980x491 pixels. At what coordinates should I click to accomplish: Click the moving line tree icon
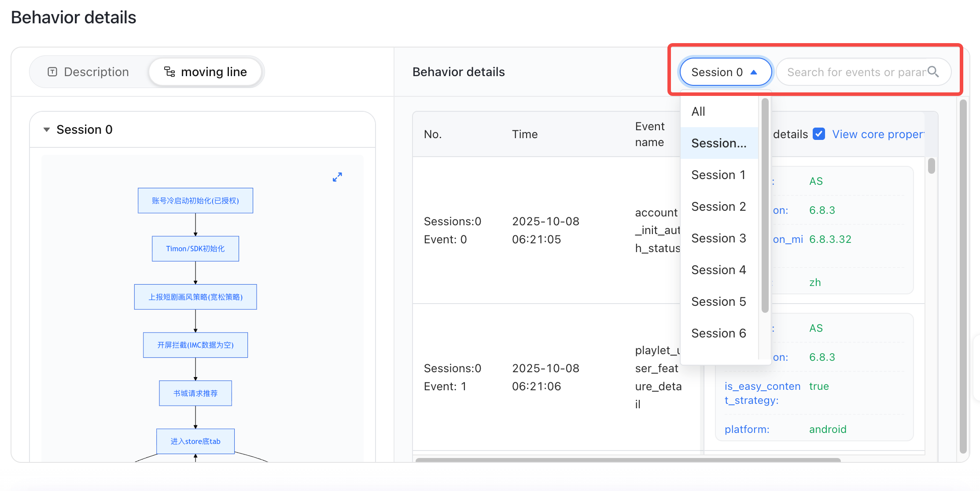pyautogui.click(x=169, y=72)
